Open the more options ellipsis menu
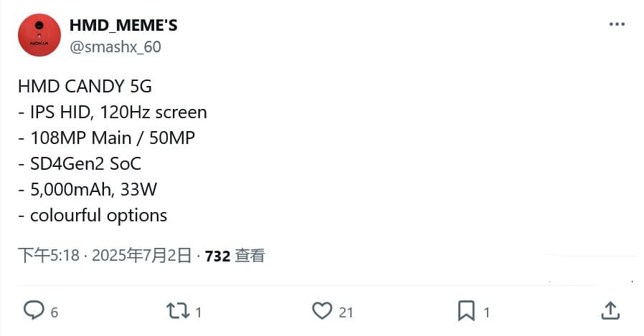644x336 pixels. [x=616, y=24]
